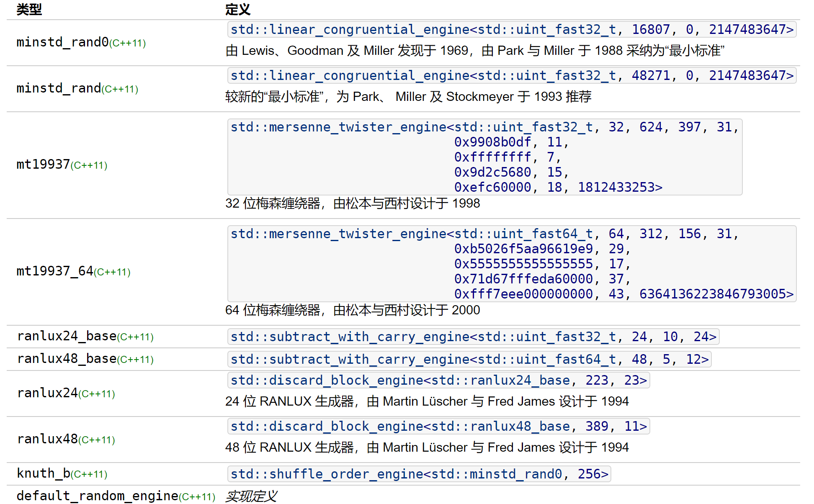Open the default_random_engine type entry

(x=98, y=496)
